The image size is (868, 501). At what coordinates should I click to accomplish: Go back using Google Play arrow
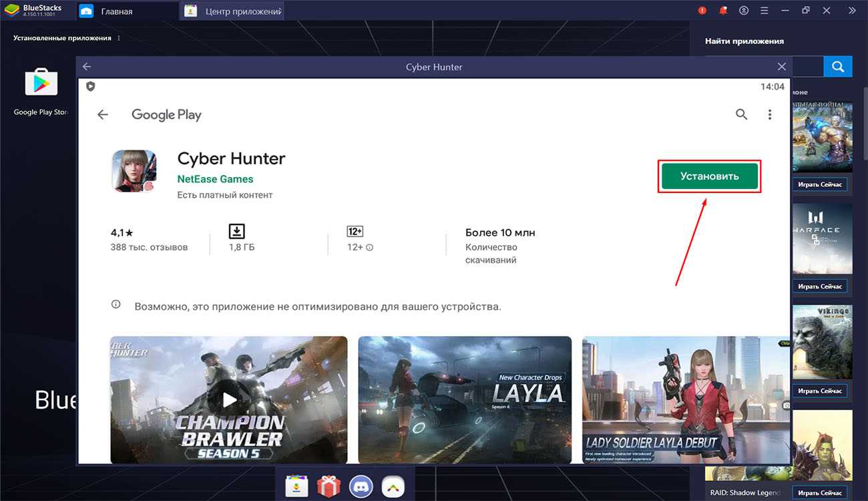[x=103, y=115]
